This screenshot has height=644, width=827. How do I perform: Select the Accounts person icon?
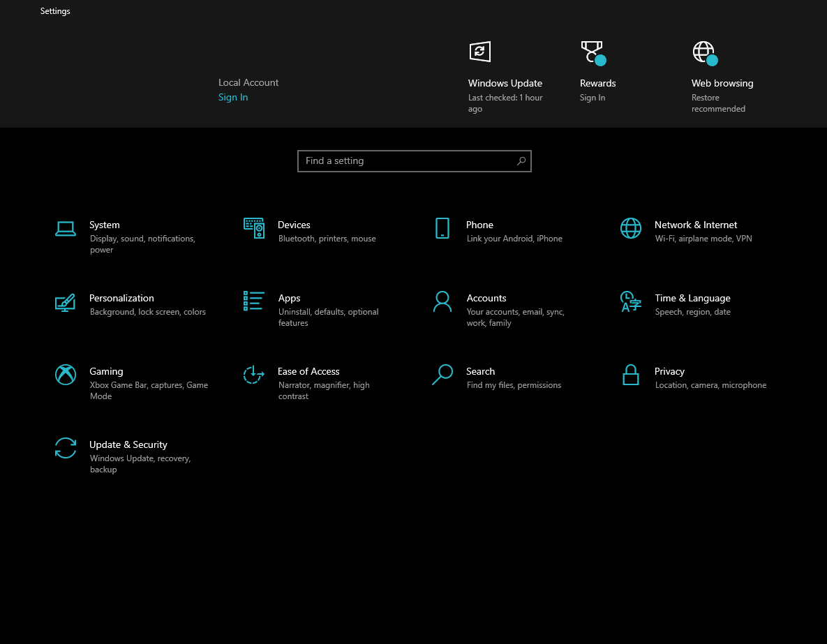tap(442, 301)
